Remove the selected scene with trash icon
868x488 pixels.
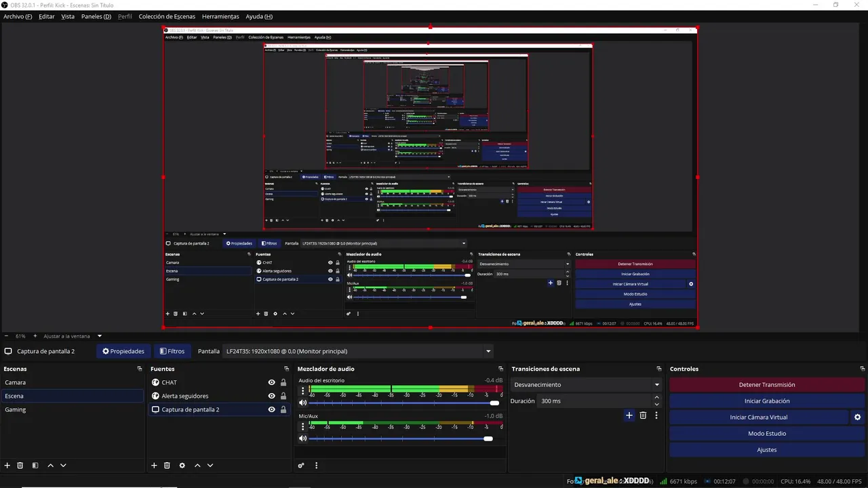[20, 466]
